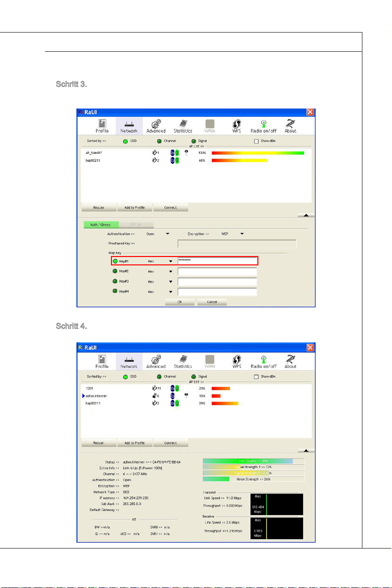Click Add to Profile in Schritt 4 window

pyautogui.click(x=135, y=443)
